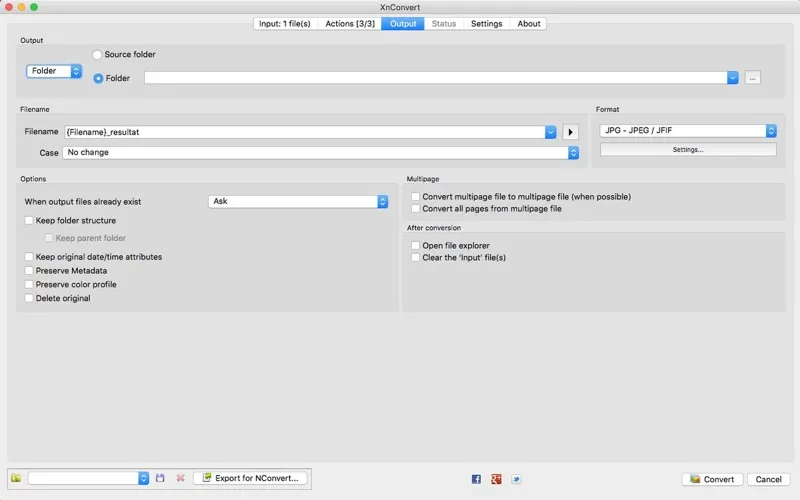Click the Filename pattern text field
The height and width of the screenshot is (500, 800).
click(x=303, y=132)
